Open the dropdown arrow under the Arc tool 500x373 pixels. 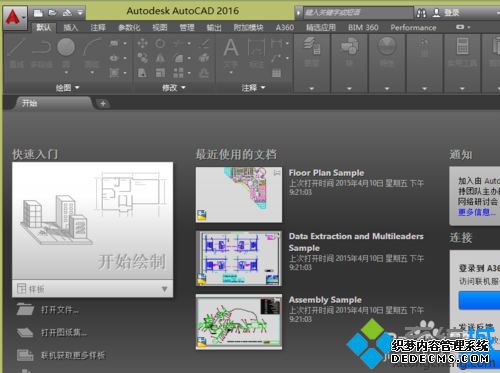tap(92, 72)
